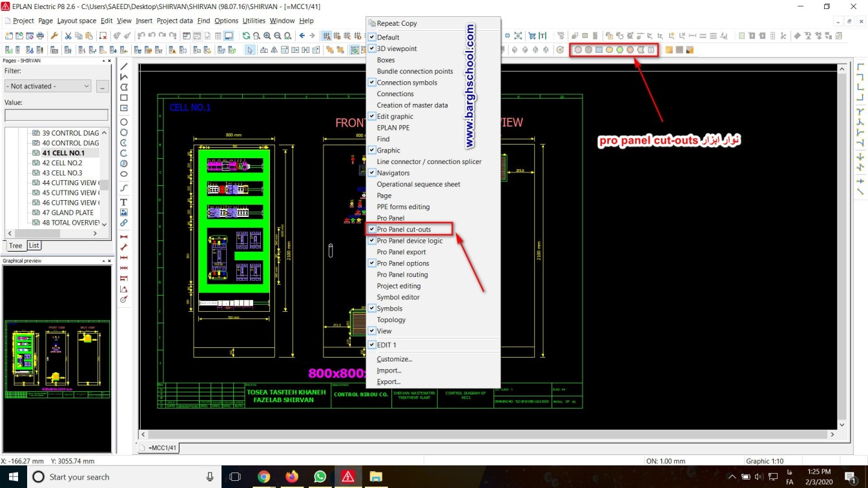Click the Windows Start button
The height and width of the screenshot is (488, 868).
[13, 477]
